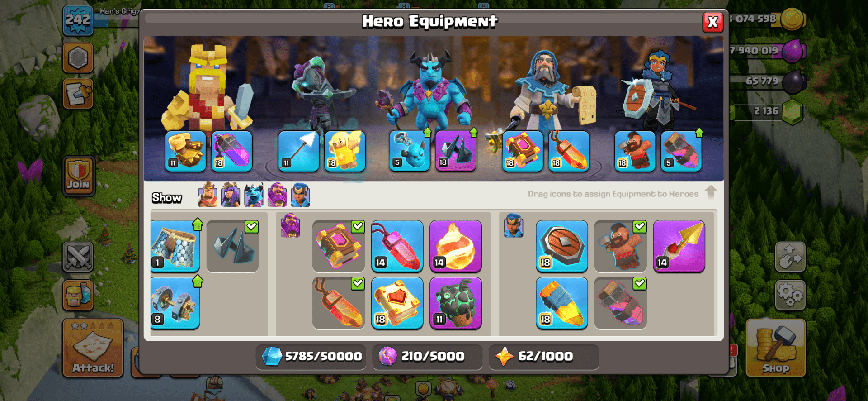
Task: Choose the level 18 Royal Gem shield
Action: pos(562,246)
